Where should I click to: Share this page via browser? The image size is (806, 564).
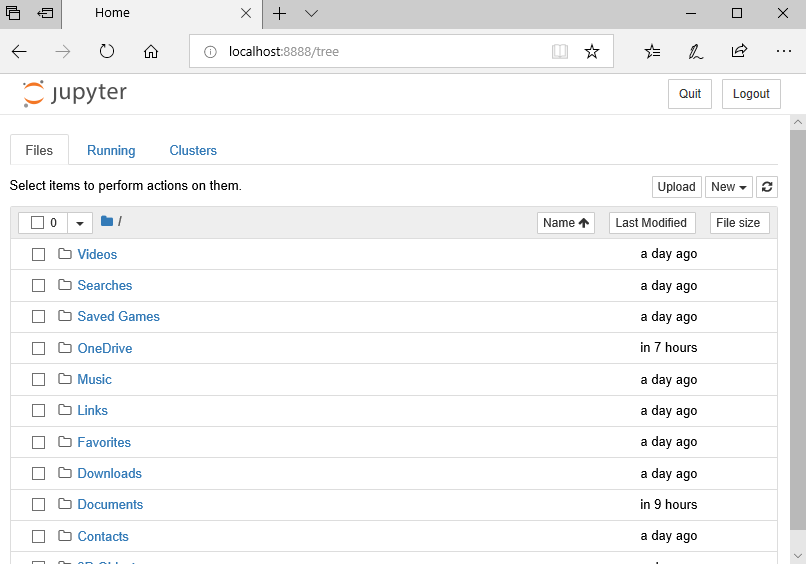pos(739,51)
